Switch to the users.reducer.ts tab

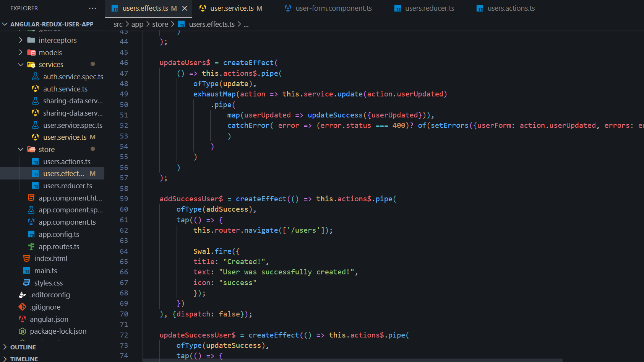pyautogui.click(x=429, y=8)
